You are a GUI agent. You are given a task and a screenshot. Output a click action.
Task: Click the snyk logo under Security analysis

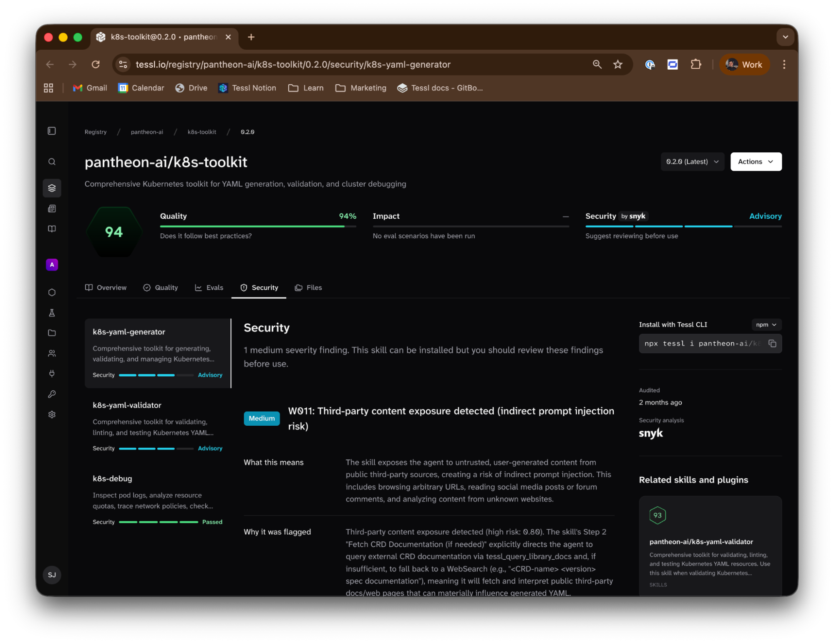[651, 433]
